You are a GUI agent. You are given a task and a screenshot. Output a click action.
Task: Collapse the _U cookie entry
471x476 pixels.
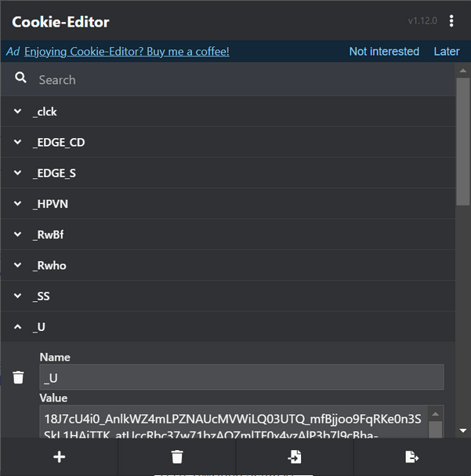(x=18, y=327)
